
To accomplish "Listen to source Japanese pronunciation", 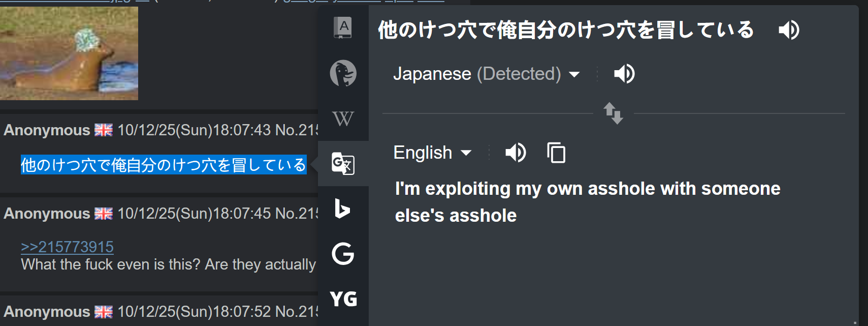I will pos(624,74).
